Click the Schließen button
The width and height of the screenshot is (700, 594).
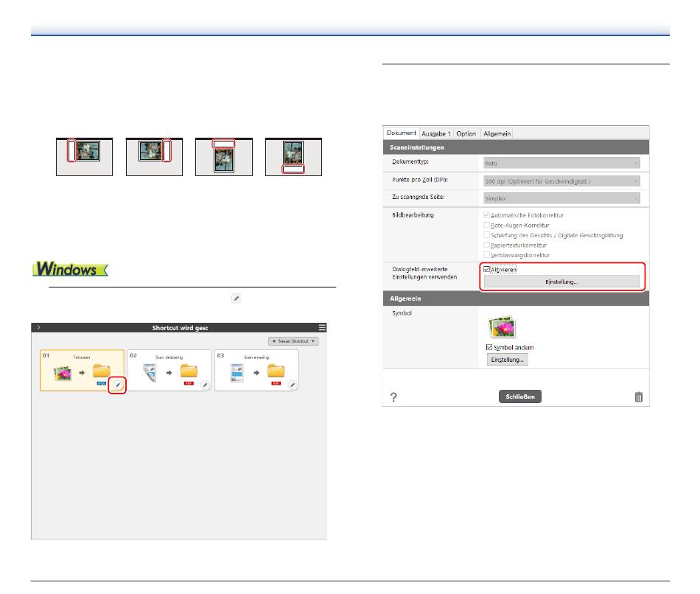point(520,396)
